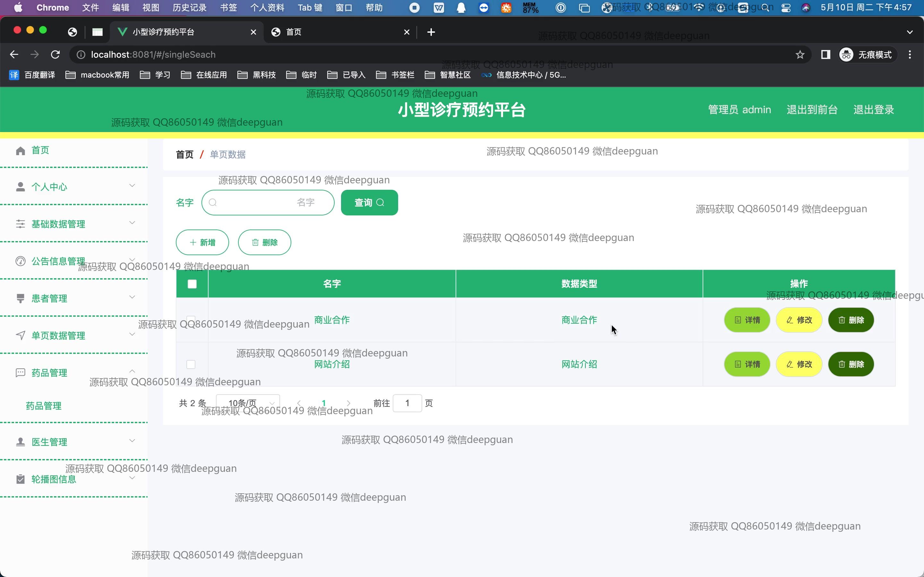Open the 10条/页 page size dropdown
This screenshot has width=924, height=577.
(x=248, y=403)
